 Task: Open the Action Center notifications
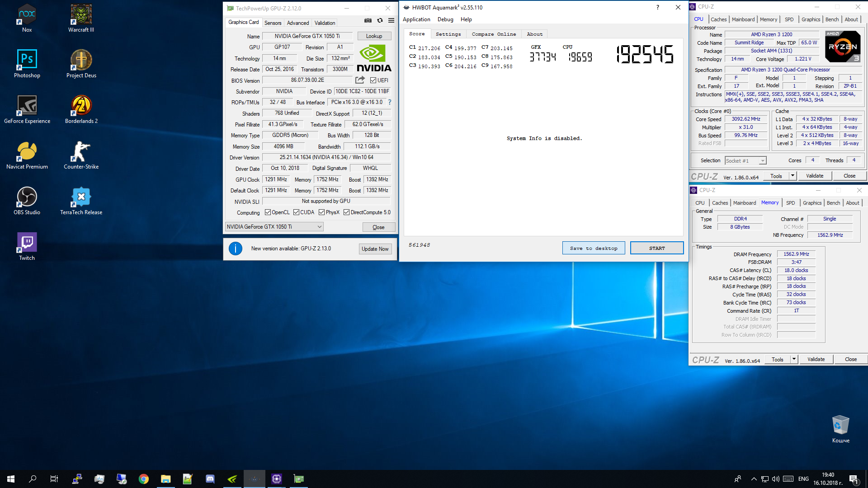coord(854,479)
